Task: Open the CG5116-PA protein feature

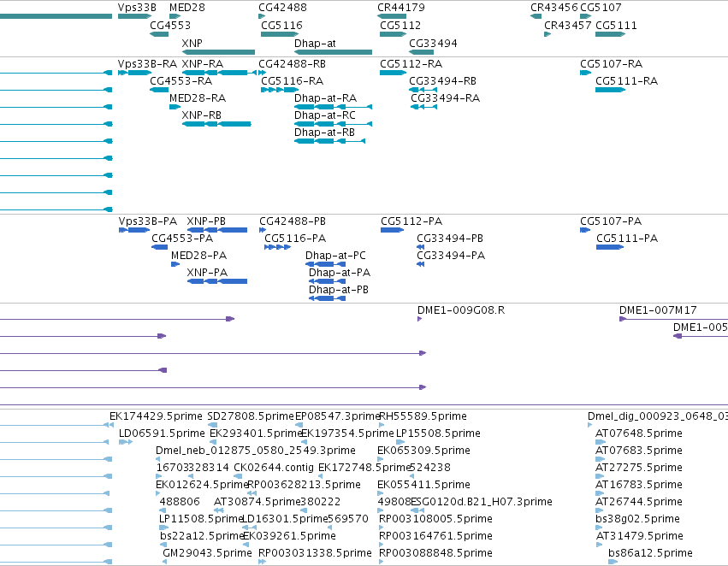Action: coord(278,247)
